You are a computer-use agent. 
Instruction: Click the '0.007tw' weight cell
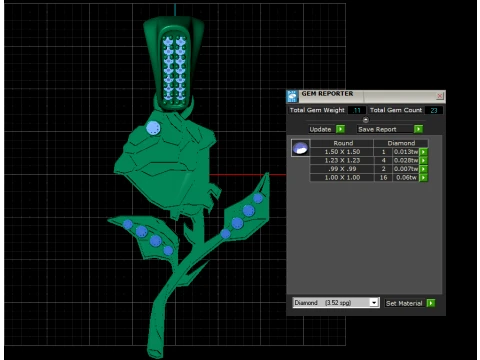[405, 169]
